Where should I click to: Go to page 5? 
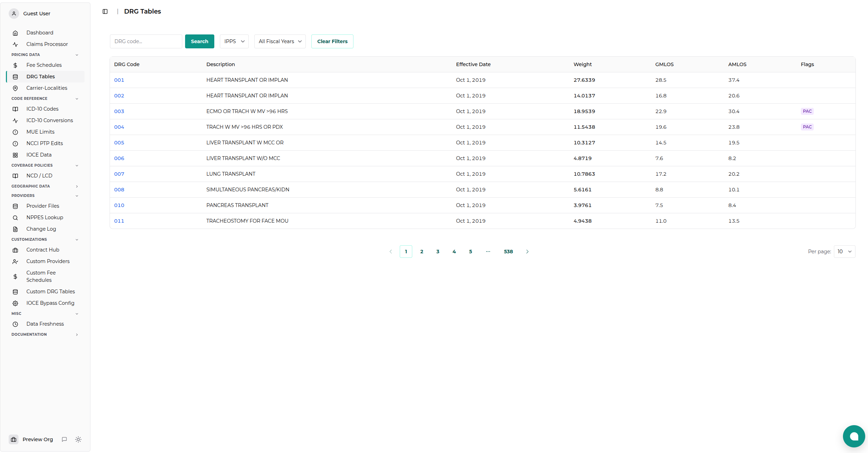click(x=470, y=252)
